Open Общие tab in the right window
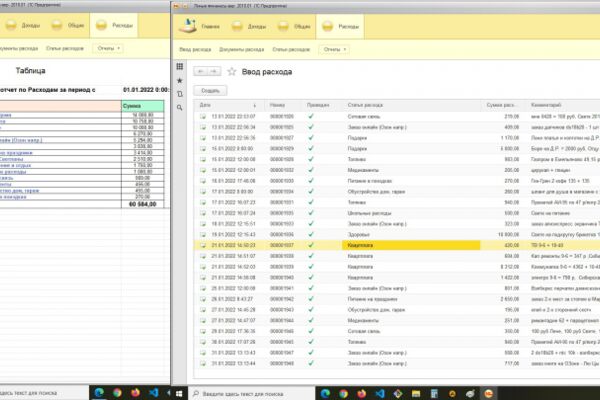Screen dimensions: 600x400 tap(294, 26)
